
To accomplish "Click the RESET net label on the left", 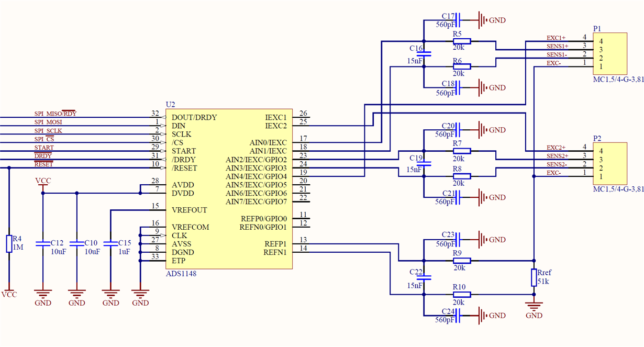I will pyautogui.click(x=44, y=164).
